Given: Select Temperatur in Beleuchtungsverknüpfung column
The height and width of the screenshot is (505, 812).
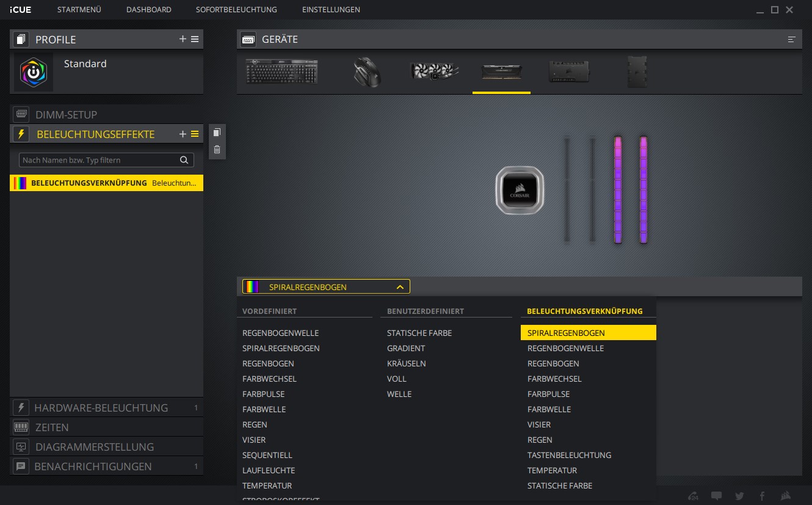Looking at the screenshot, I should [x=552, y=470].
